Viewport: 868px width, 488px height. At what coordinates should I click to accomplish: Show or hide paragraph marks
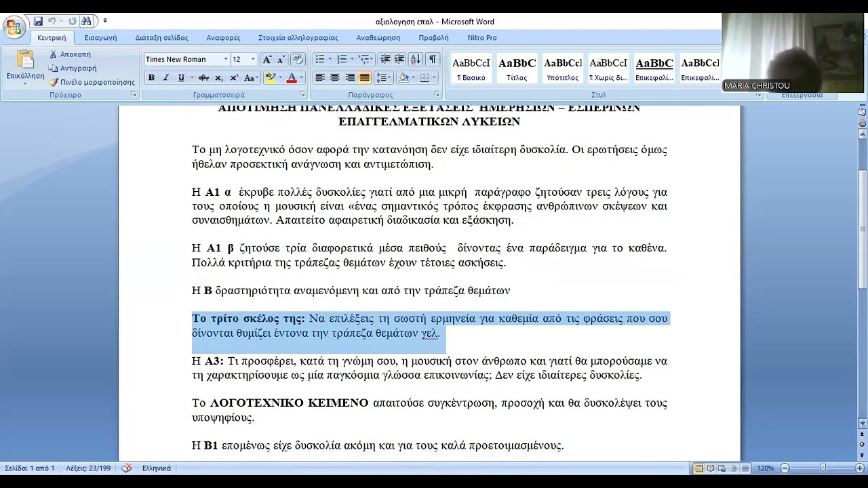(x=433, y=60)
